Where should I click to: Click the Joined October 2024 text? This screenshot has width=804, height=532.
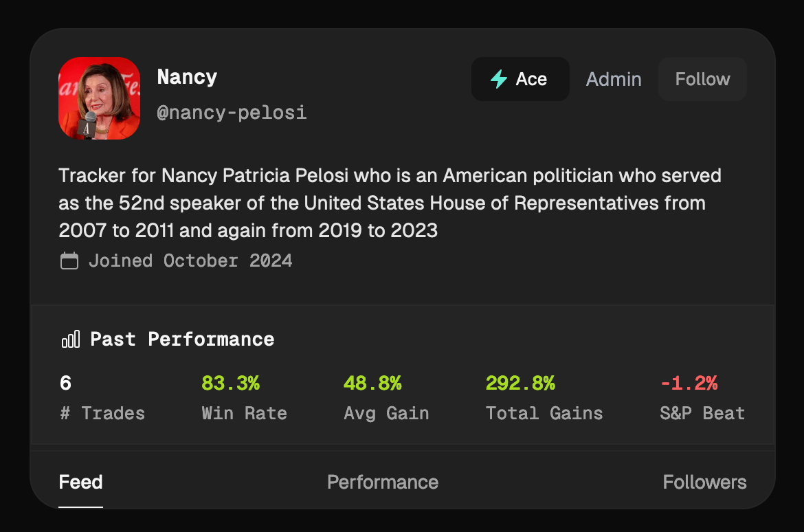[190, 261]
